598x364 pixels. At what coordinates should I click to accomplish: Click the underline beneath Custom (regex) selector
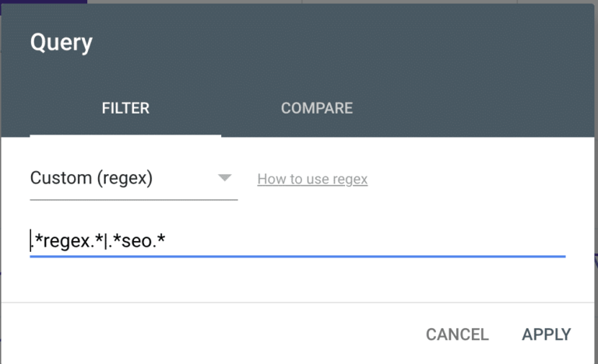point(133,200)
